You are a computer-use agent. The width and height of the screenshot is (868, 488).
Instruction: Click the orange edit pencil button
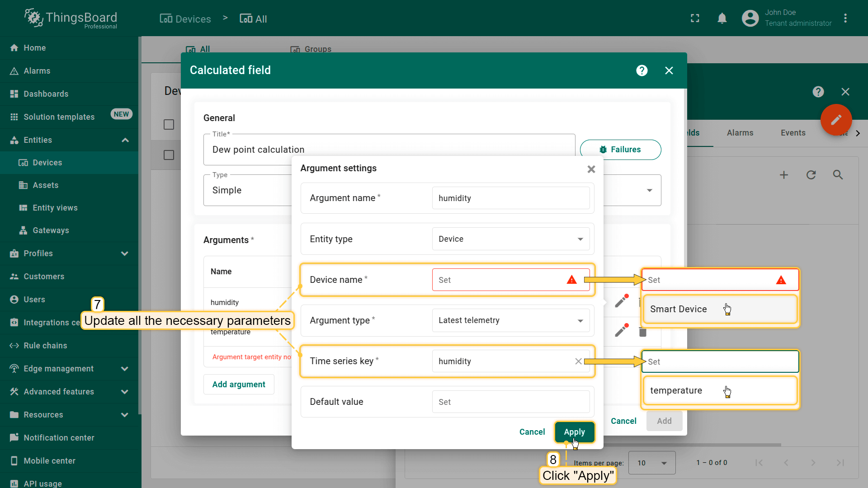[x=836, y=120]
